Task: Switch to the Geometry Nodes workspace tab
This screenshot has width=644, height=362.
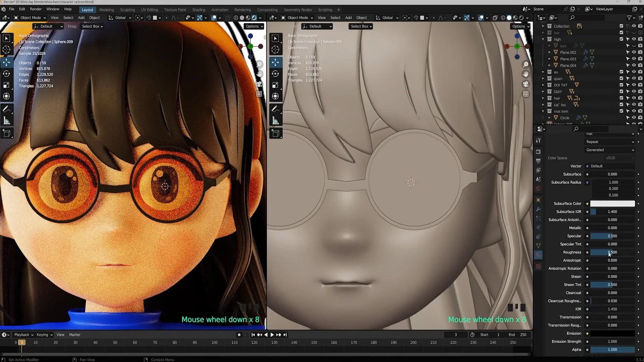Action: (297, 10)
